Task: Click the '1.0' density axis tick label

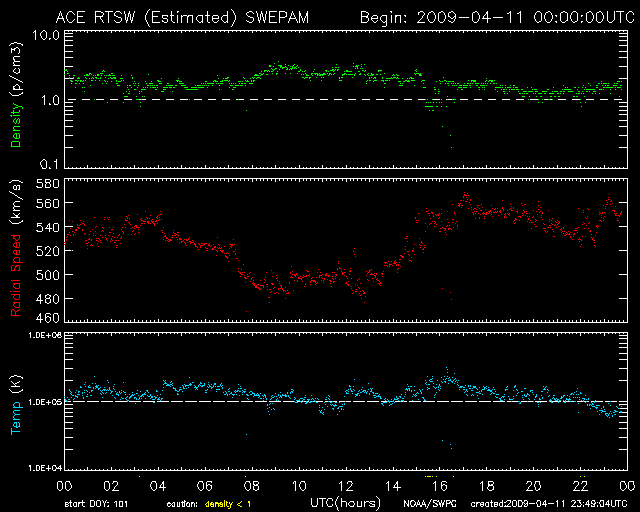Action: click(50, 100)
